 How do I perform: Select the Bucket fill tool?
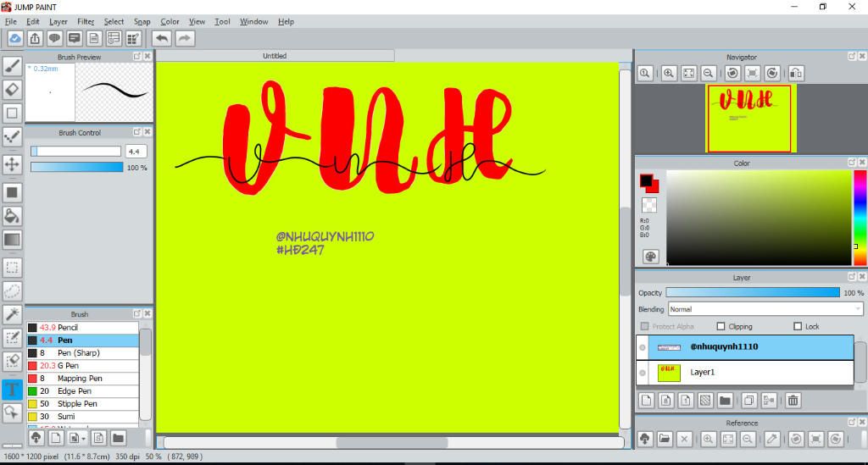(x=12, y=216)
